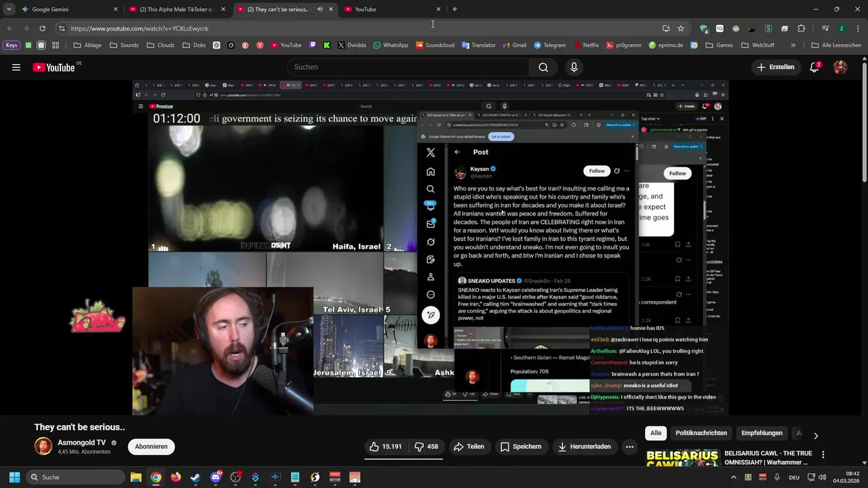Image resolution: width=868 pixels, height=488 pixels.
Task: Open more actions three-dot menu beside Herunterladen
Action: click(629, 447)
